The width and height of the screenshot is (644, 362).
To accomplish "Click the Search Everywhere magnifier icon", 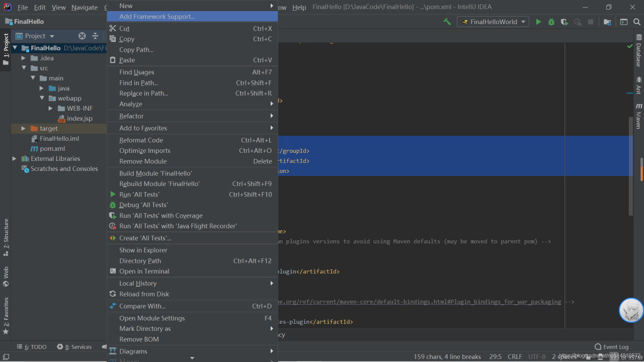I will 637,22.
